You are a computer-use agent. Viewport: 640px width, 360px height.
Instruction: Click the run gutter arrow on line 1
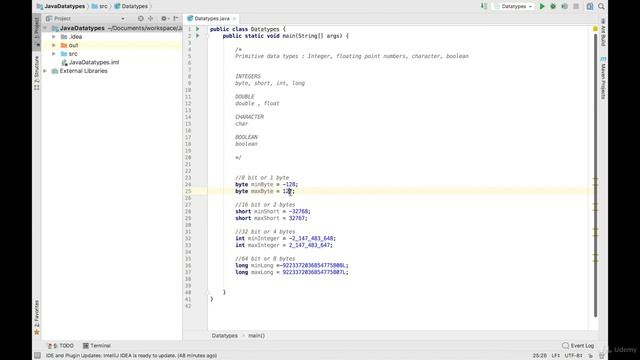[198, 29]
